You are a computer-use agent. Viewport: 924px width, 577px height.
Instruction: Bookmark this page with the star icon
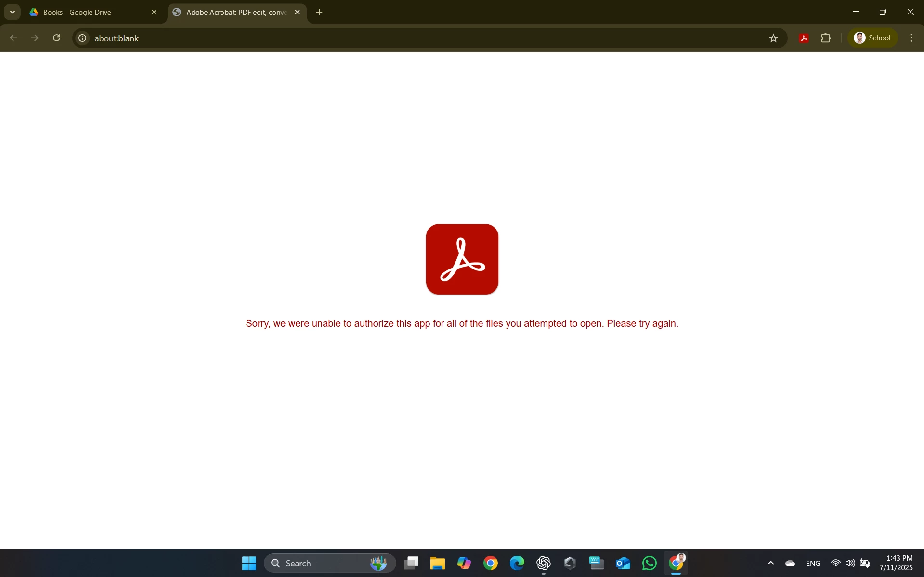(773, 38)
